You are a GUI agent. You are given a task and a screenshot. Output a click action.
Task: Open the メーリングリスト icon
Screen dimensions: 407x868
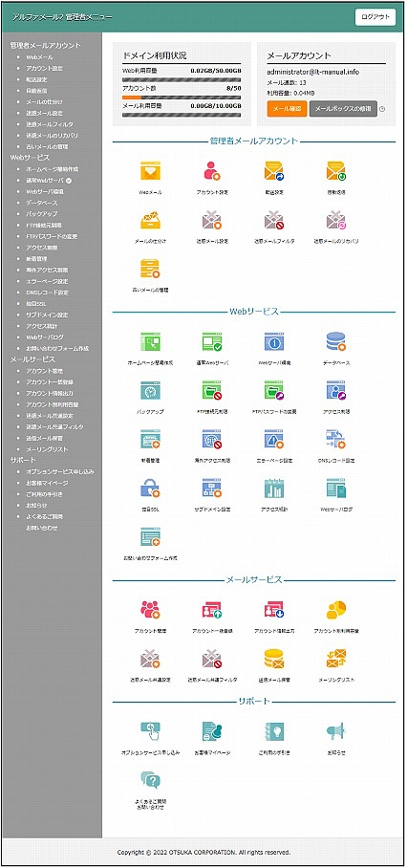click(336, 659)
